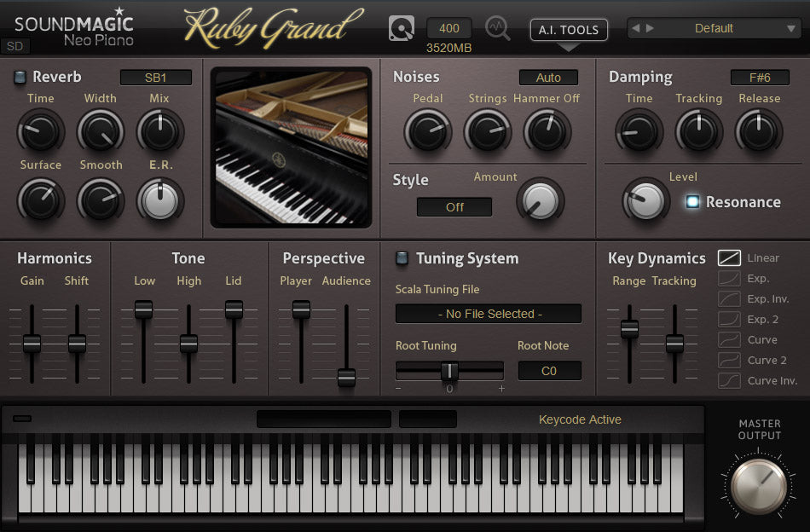
Task: Select the Exp. Inv. curve icon
Action: tap(729, 298)
